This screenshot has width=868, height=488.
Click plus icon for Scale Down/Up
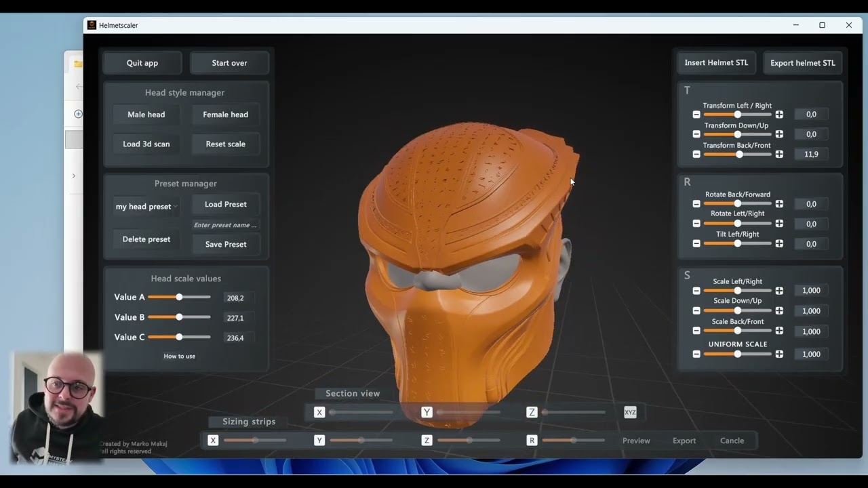pyautogui.click(x=779, y=310)
